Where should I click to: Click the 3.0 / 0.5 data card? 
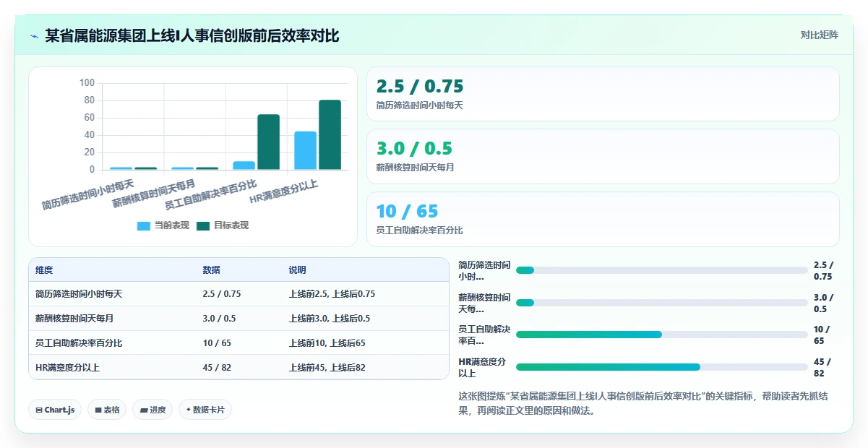(x=603, y=157)
